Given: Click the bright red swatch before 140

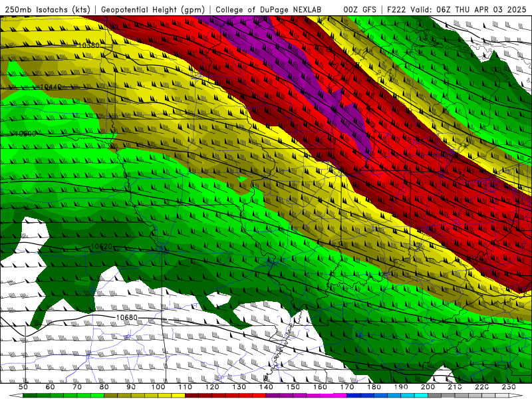Looking at the screenshot, I should [259, 395].
